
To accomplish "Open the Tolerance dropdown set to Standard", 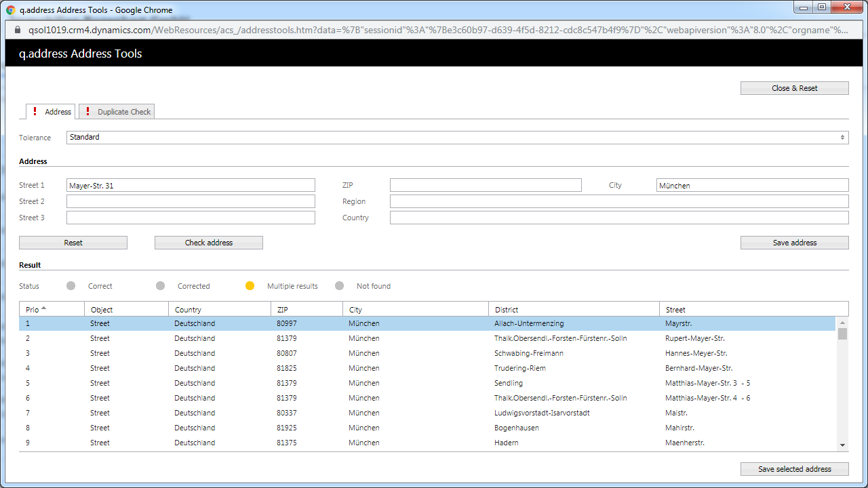I will [458, 138].
